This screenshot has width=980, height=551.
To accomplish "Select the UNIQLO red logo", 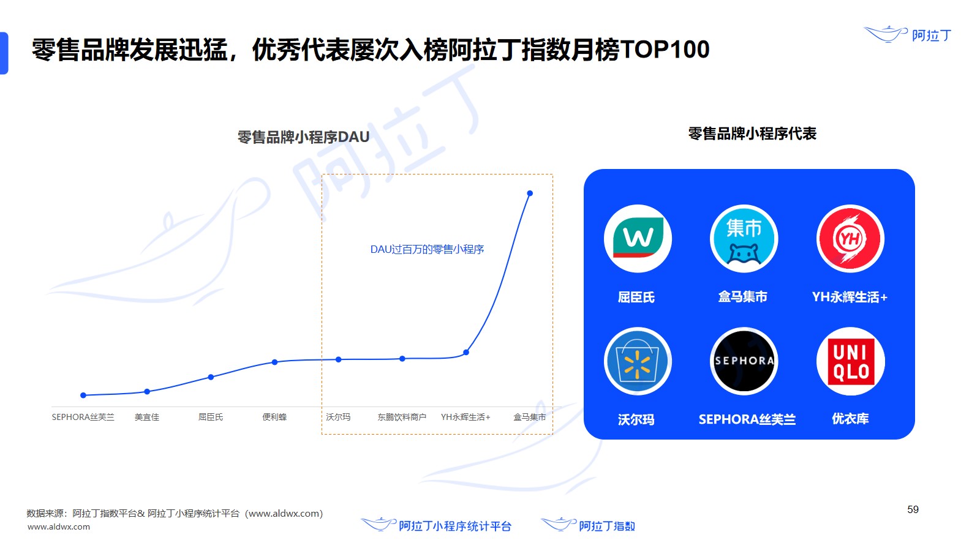I will (x=850, y=361).
